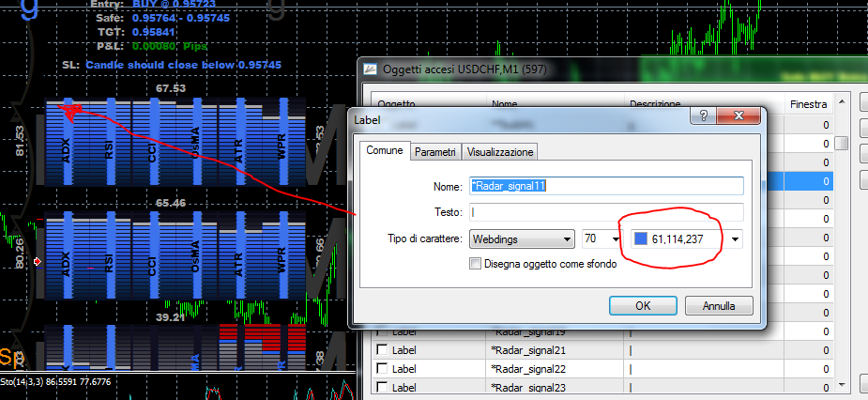Open the Webdings font dropdown
The height and width of the screenshot is (400, 868).
tap(521, 239)
